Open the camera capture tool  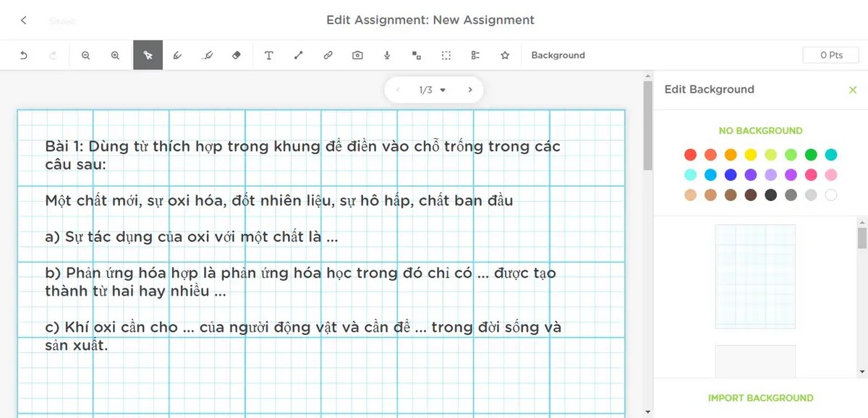(x=357, y=55)
